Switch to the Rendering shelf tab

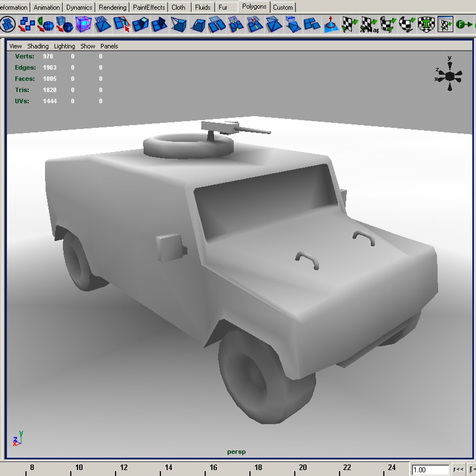pos(112,7)
